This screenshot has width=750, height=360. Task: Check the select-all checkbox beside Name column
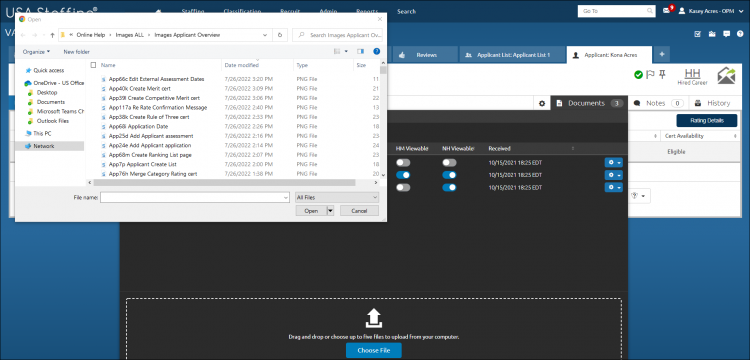click(93, 65)
